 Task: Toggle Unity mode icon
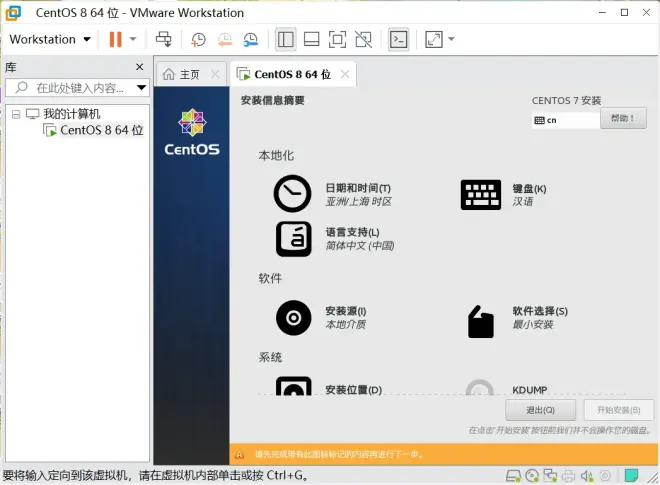[x=363, y=40]
